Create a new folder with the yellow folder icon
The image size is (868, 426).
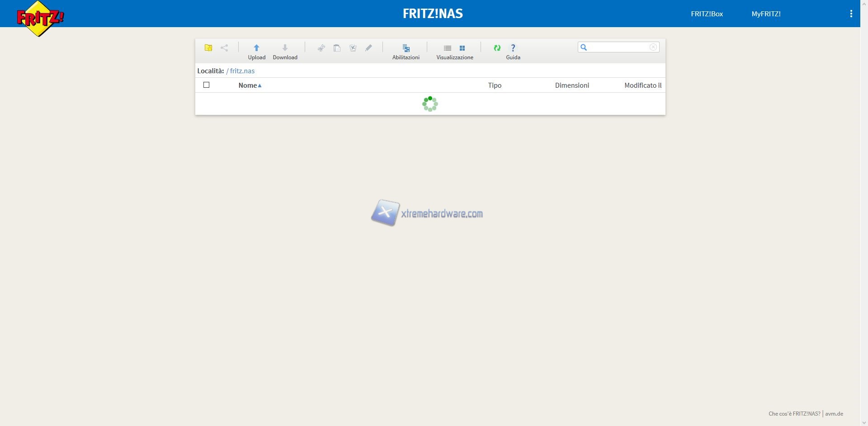(x=208, y=48)
